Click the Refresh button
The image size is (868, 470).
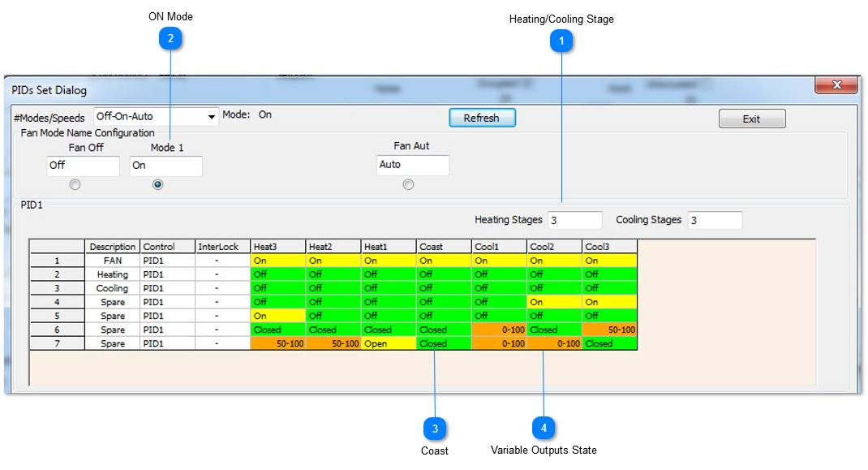point(482,118)
